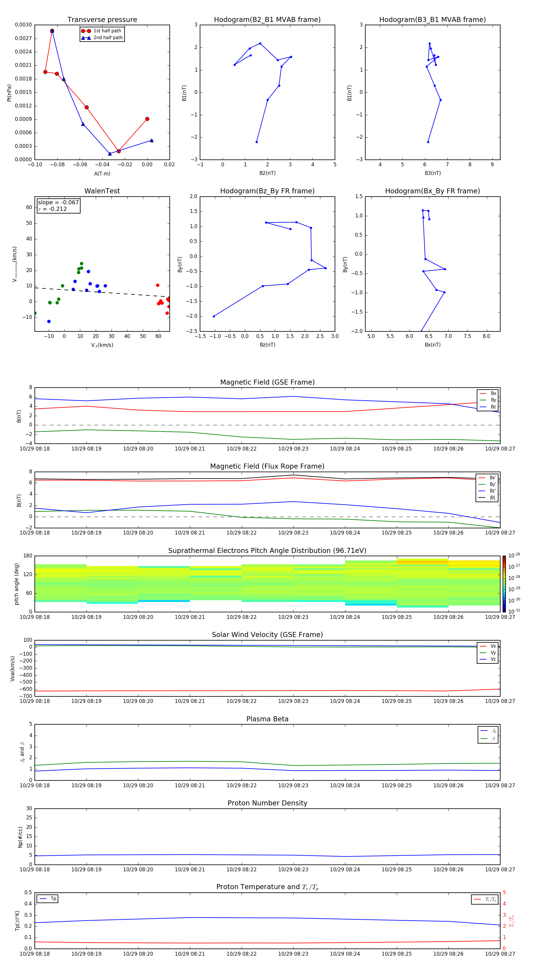Click the pitch angle color bar

tap(504, 584)
